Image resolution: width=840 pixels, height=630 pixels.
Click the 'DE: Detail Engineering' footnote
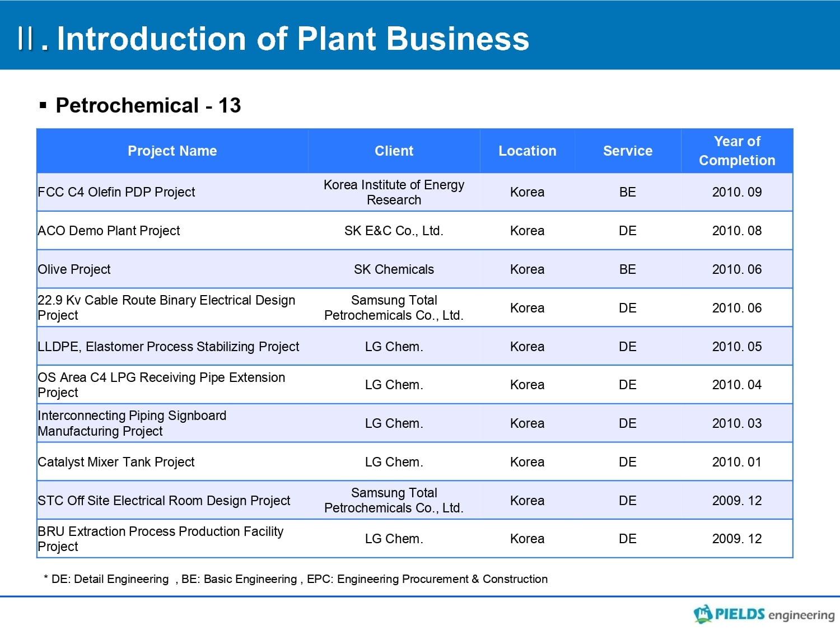110,579
